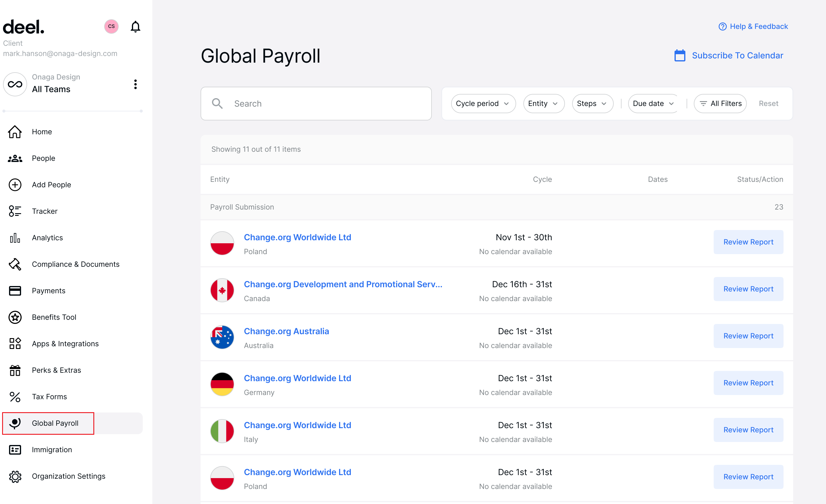Image resolution: width=826 pixels, height=504 pixels.
Task: Select the Benefits Tool star icon
Action: [15, 317]
